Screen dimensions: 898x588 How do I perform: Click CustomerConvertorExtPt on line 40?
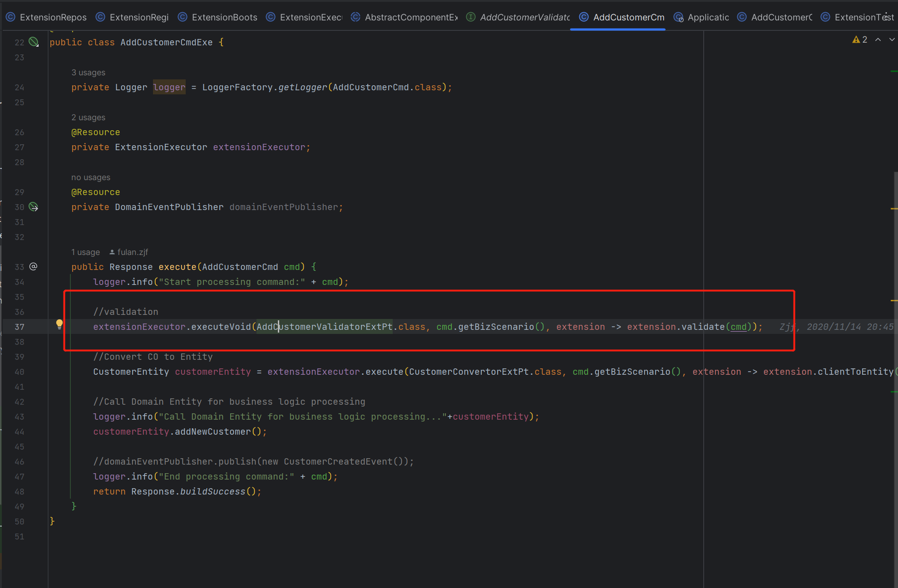(x=469, y=372)
